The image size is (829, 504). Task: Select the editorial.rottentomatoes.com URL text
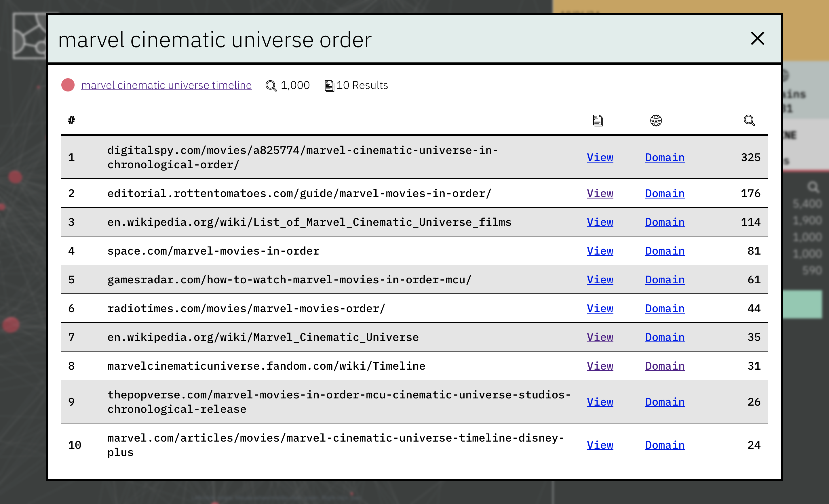(299, 193)
